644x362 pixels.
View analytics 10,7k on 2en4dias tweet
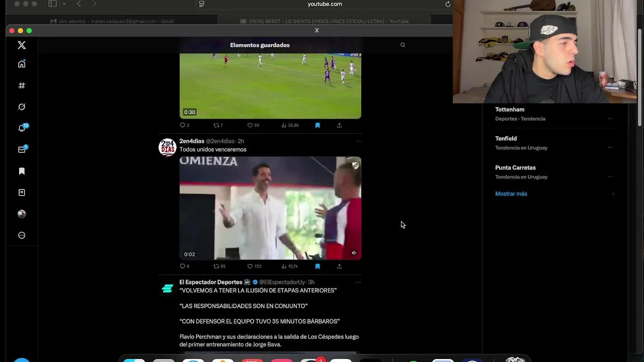[290, 266]
